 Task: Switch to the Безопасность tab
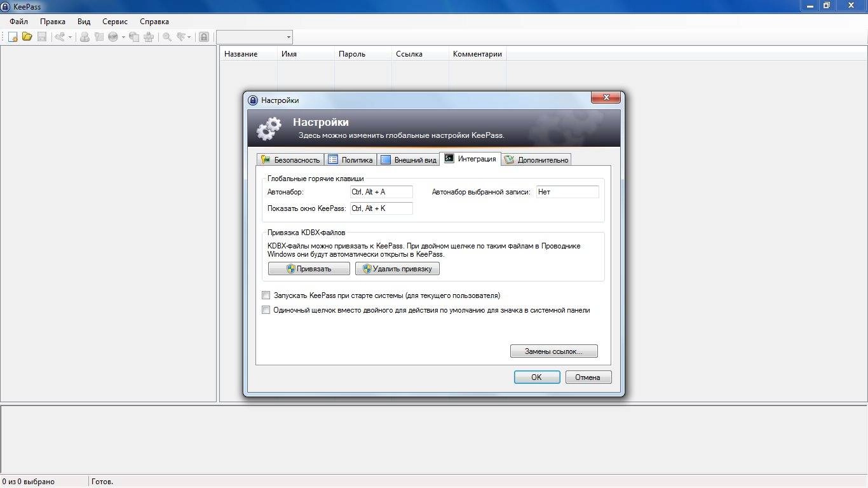click(x=290, y=159)
